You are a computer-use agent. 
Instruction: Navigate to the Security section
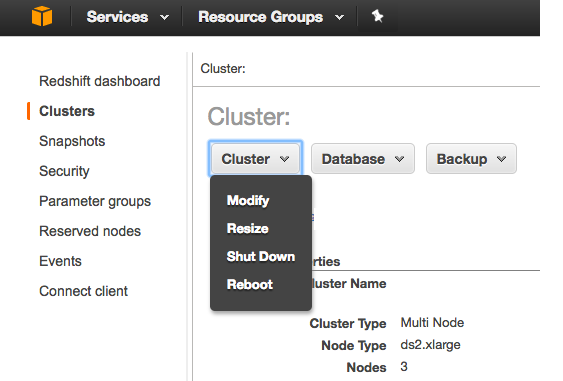64,171
